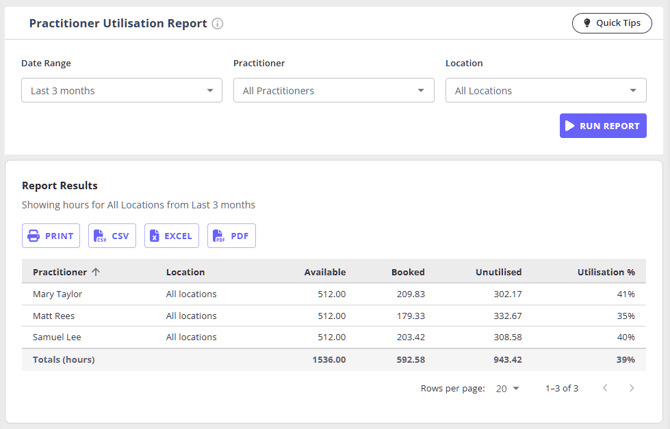Open the Date Range dropdown

pos(122,90)
